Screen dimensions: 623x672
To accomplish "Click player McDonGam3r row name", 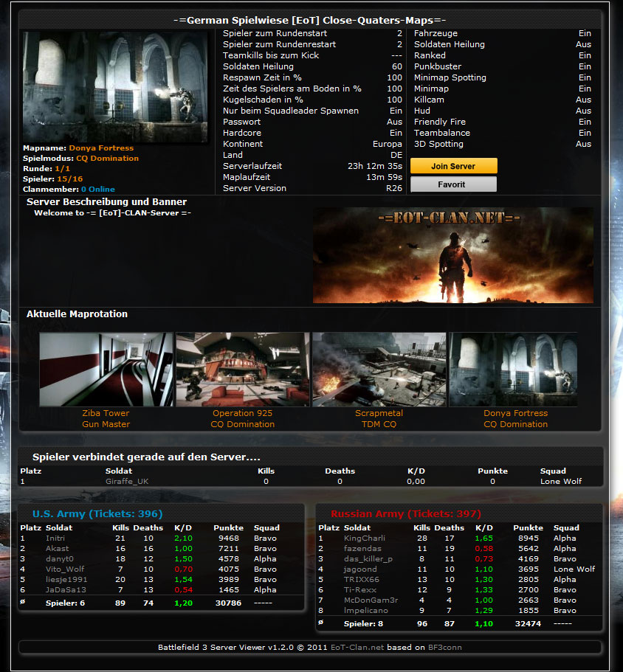I will pos(371,600).
